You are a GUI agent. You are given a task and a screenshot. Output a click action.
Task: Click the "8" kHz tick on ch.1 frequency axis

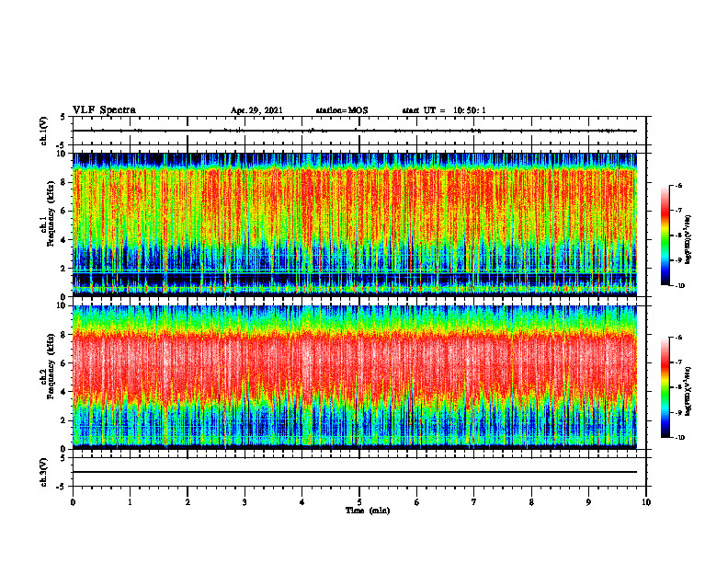coord(64,182)
